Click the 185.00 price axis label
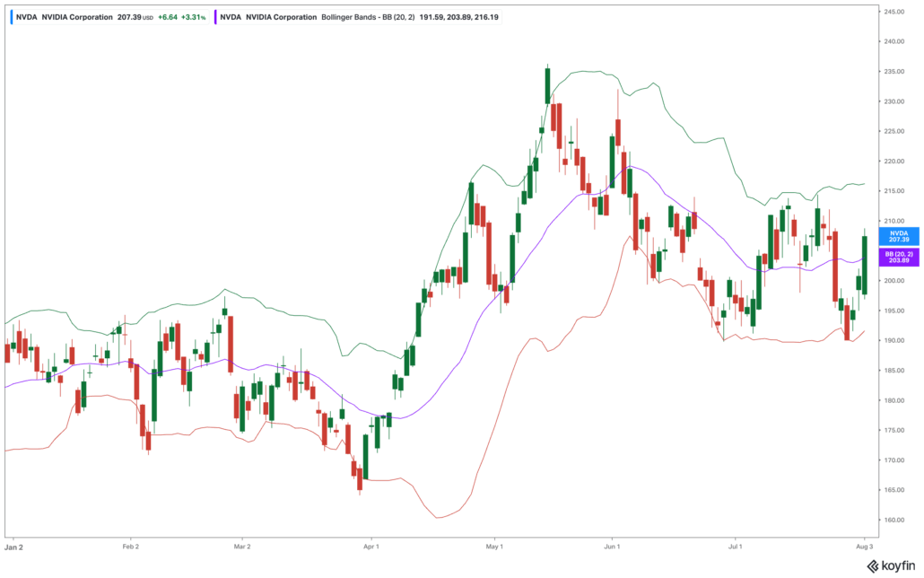 pos(893,371)
